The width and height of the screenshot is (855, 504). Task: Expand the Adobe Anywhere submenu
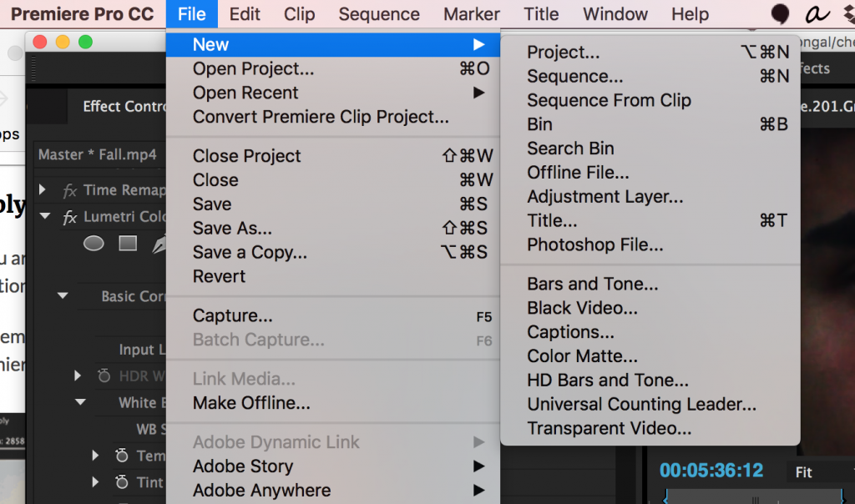coord(333,490)
